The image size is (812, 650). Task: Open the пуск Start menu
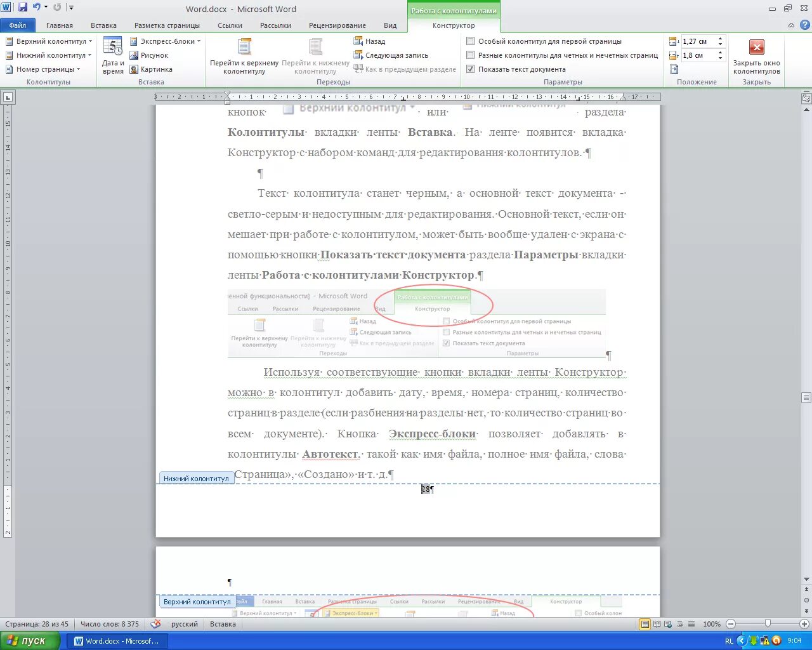pos(30,640)
